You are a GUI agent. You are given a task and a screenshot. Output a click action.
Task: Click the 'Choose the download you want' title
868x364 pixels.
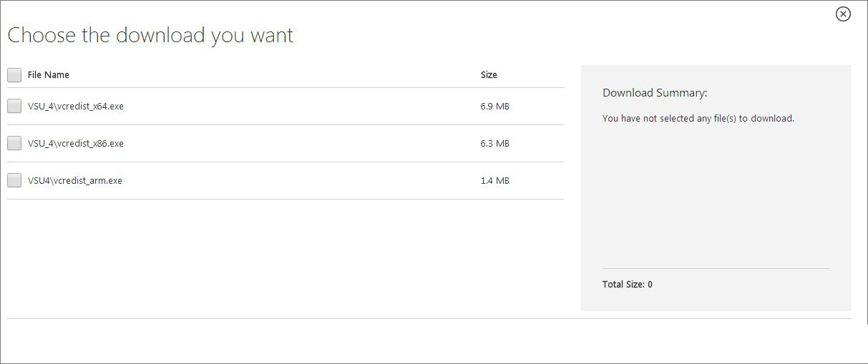(150, 35)
